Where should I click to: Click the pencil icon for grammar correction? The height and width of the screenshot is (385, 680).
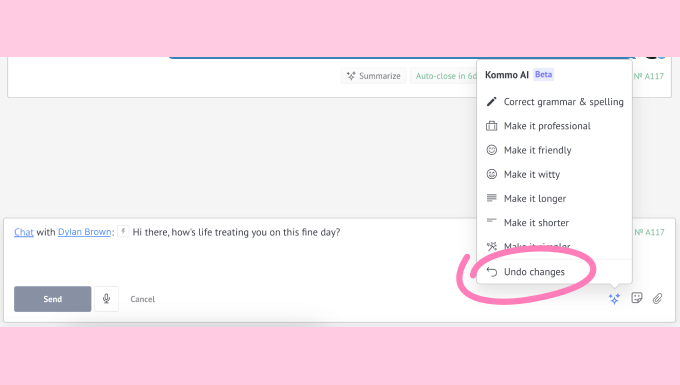[491, 101]
